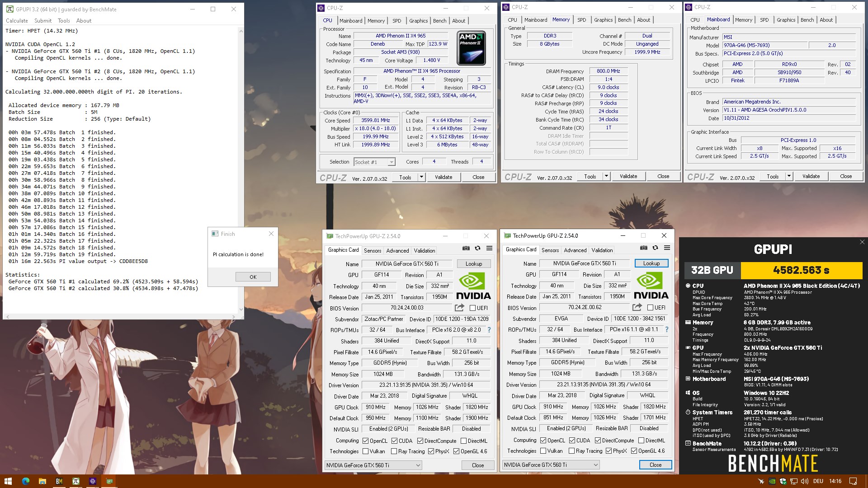The width and height of the screenshot is (868, 488).
Task: Open the About menu in GPUPI
Action: point(84,21)
